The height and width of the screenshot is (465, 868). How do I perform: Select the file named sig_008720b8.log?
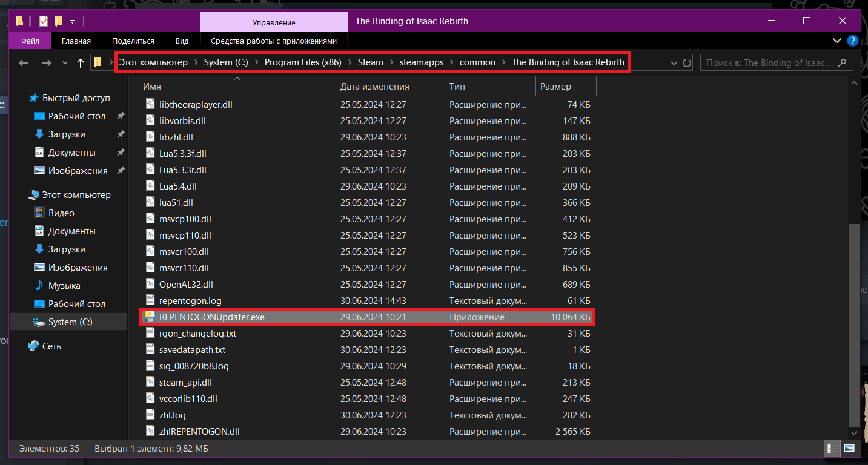[194, 366]
